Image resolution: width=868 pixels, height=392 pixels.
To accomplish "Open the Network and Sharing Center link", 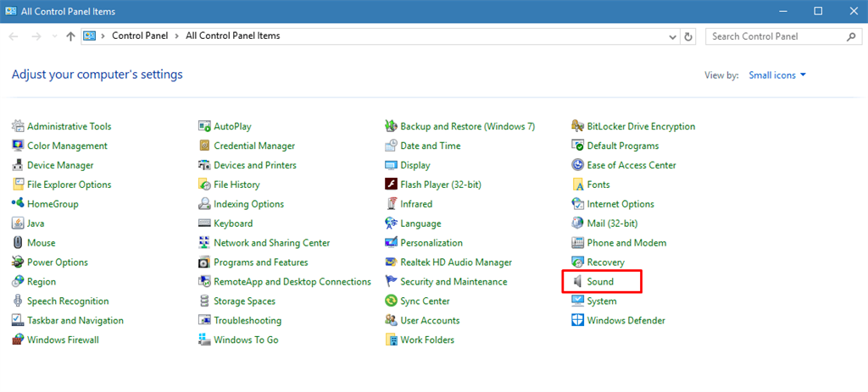I will point(271,243).
